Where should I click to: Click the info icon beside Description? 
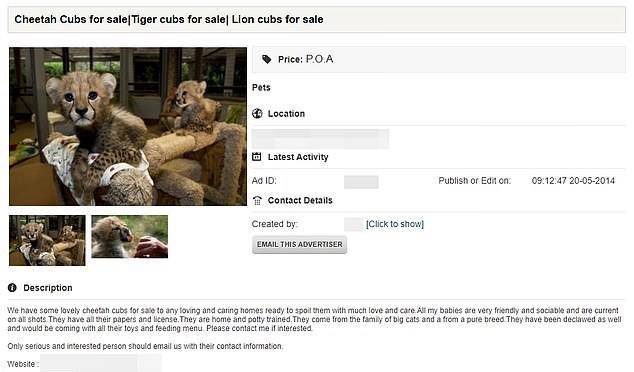click(12, 287)
